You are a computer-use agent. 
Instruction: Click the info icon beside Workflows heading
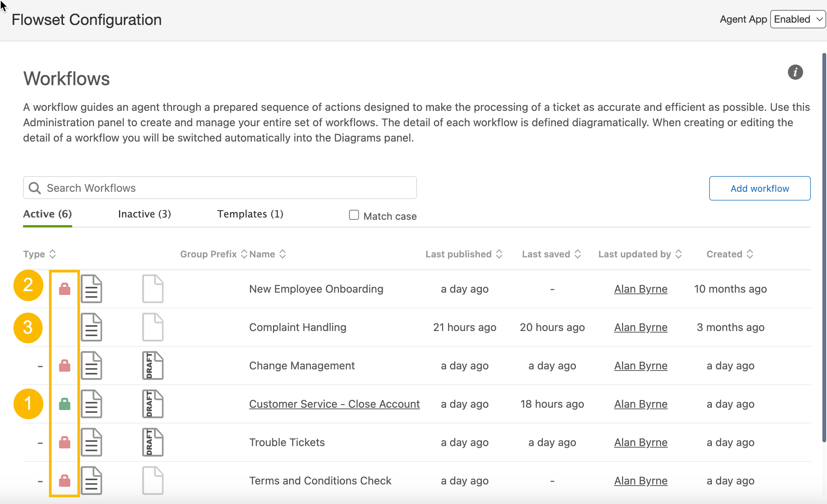coord(795,72)
